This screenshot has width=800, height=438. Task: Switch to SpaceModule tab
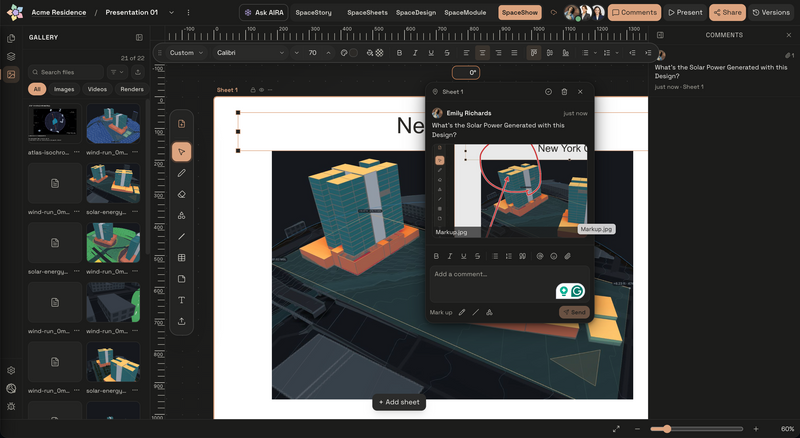point(465,12)
